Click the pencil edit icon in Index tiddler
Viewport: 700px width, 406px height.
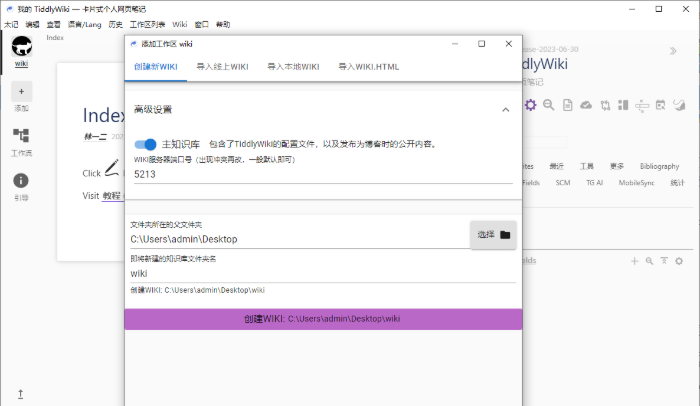click(112, 168)
